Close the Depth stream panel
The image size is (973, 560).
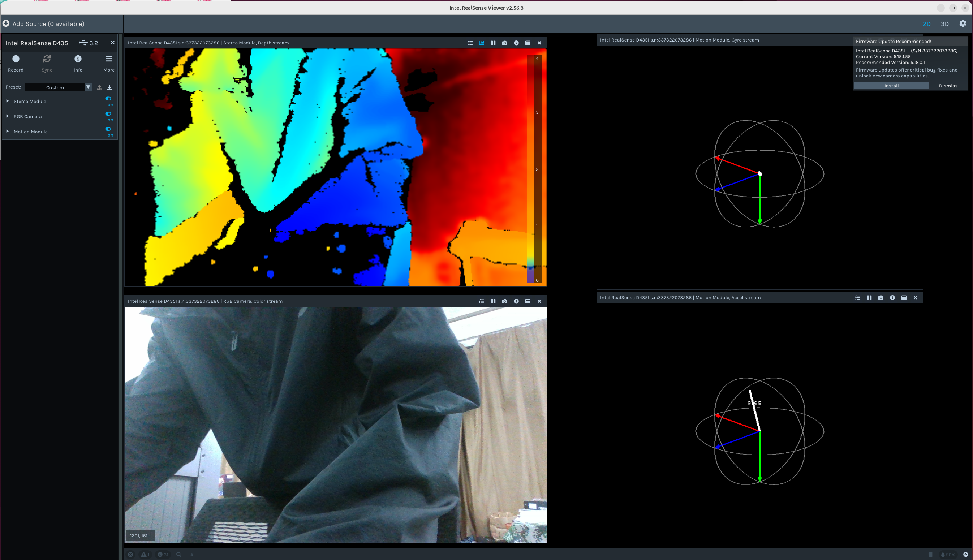click(539, 43)
